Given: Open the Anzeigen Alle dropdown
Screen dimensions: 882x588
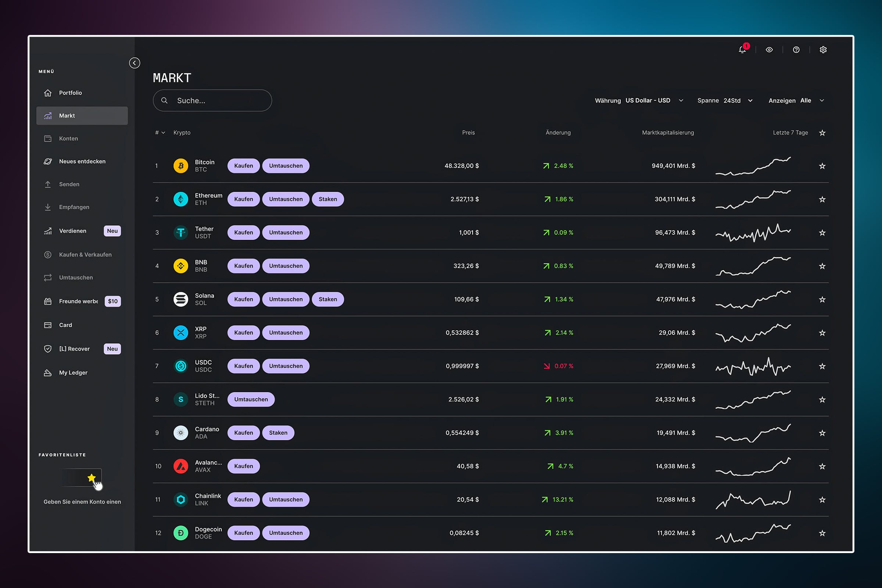Looking at the screenshot, I should point(796,100).
